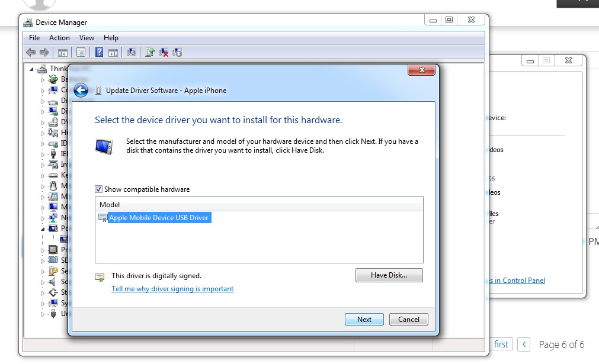599x364 pixels.
Task: Click the blue round back arrow in driver wizard
Action: 81,91
